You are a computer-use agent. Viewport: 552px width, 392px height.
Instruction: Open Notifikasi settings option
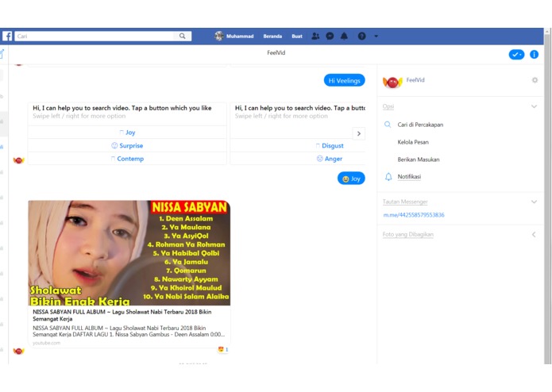point(409,176)
